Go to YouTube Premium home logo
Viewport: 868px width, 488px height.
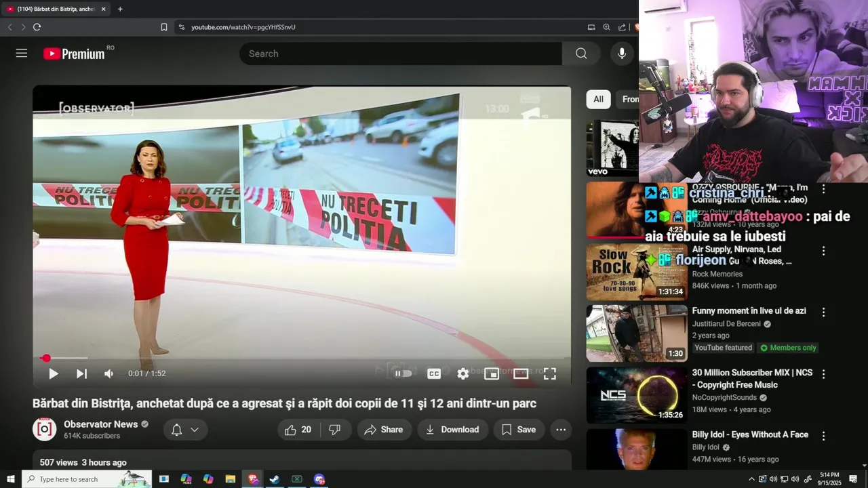[x=75, y=54]
